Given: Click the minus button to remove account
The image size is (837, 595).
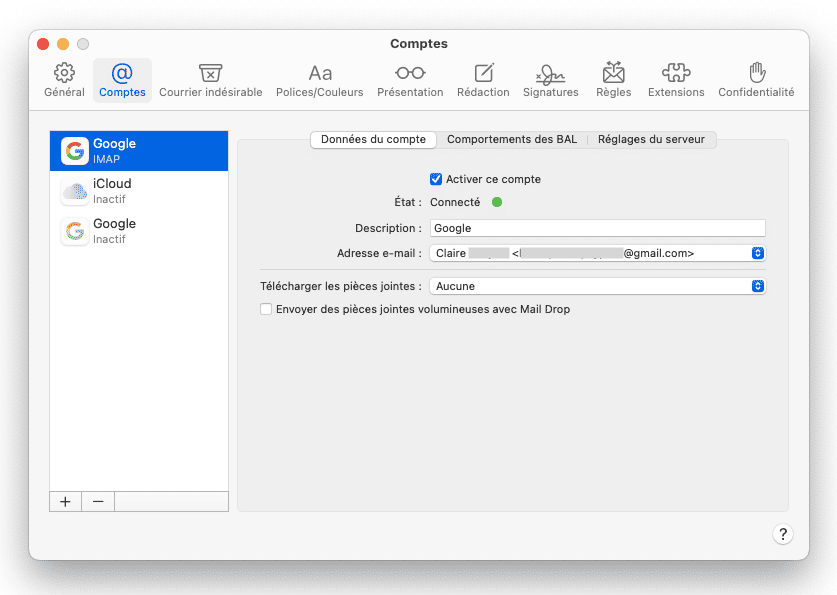Looking at the screenshot, I should tap(98, 502).
